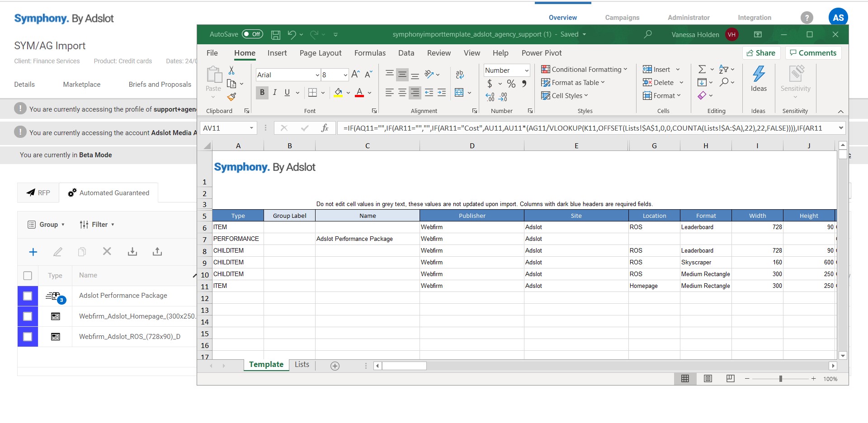Image resolution: width=868 pixels, height=423 pixels.
Task: Apply Percent Style format
Action: [511, 84]
